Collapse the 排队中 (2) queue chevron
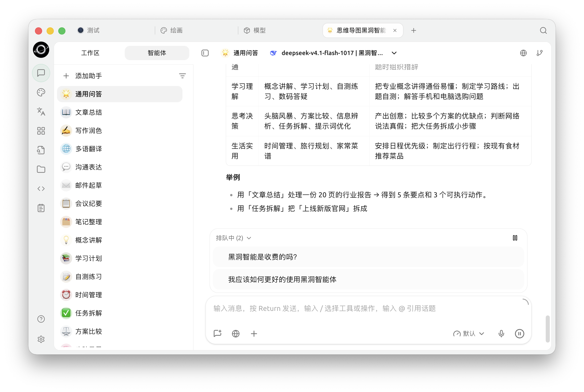This screenshot has width=584, height=392. [249, 238]
